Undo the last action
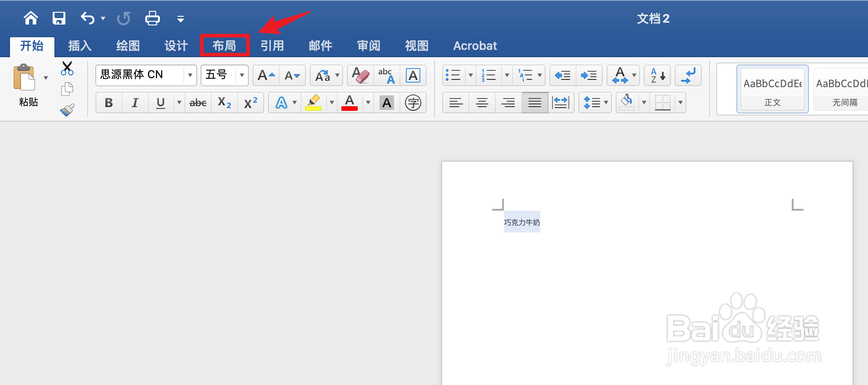This screenshot has width=868, height=385. click(88, 18)
